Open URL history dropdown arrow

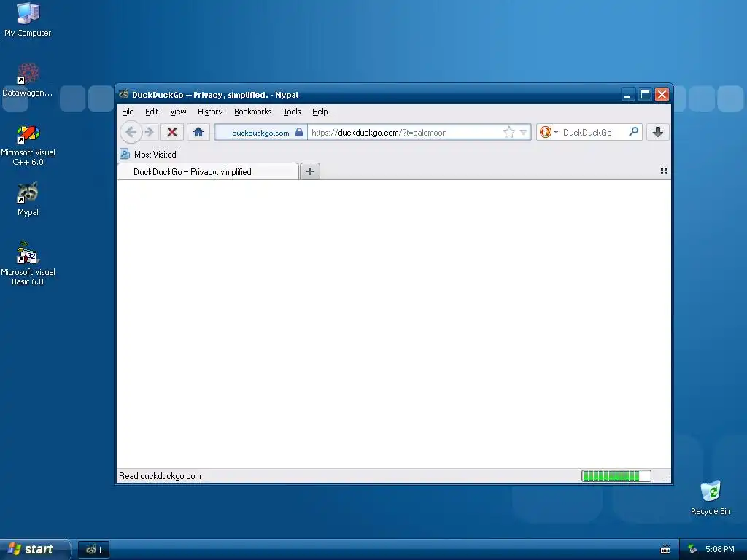pos(524,133)
